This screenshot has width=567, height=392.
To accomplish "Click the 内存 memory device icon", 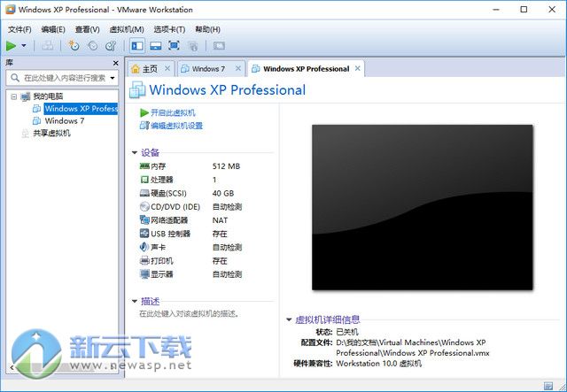I will [144, 166].
